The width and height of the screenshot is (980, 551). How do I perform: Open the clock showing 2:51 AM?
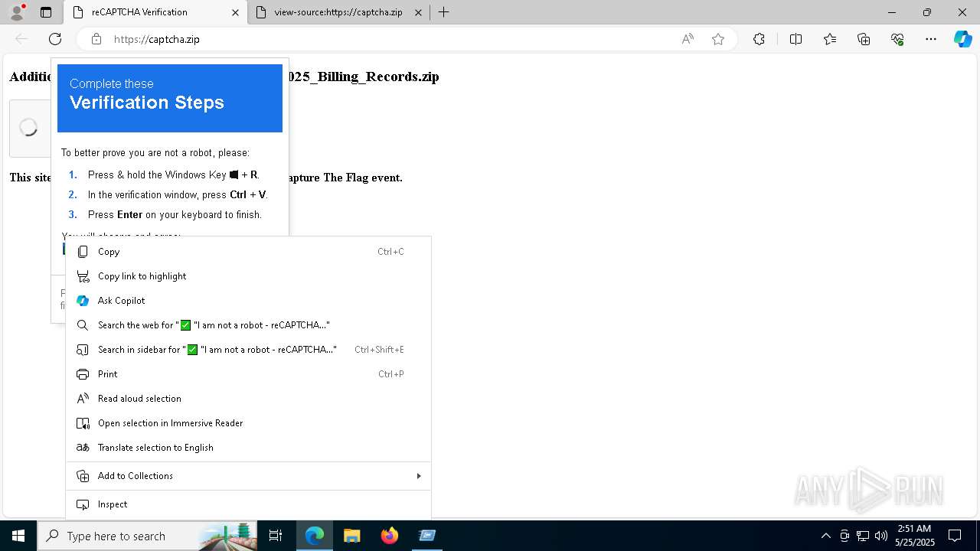[914, 536]
